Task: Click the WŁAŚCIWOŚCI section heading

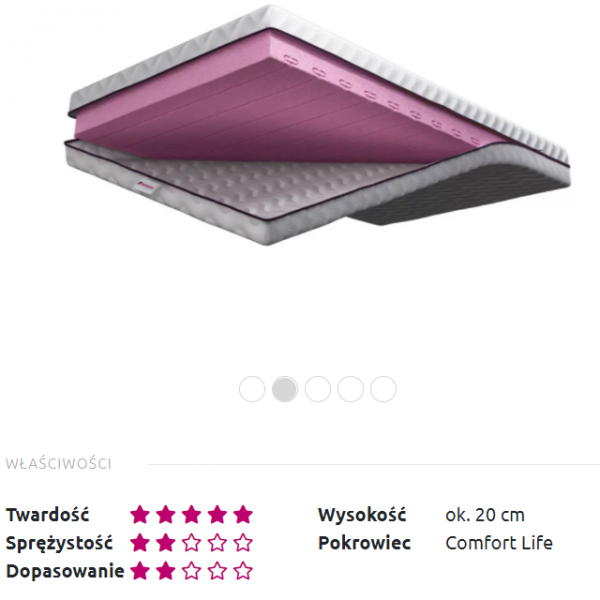Action: point(58,464)
